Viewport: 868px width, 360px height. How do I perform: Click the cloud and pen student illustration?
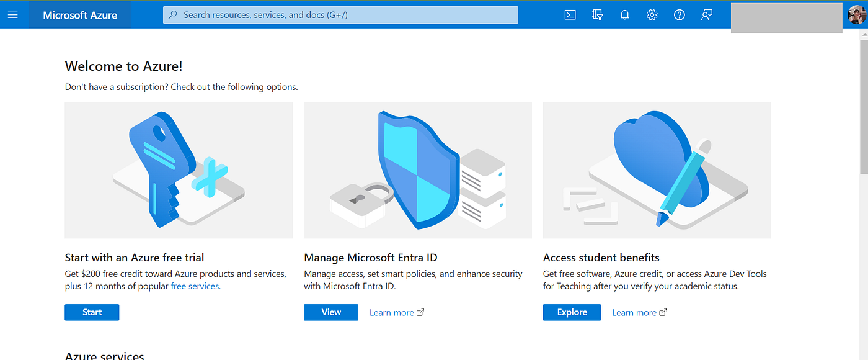pyautogui.click(x=657, y=170)
